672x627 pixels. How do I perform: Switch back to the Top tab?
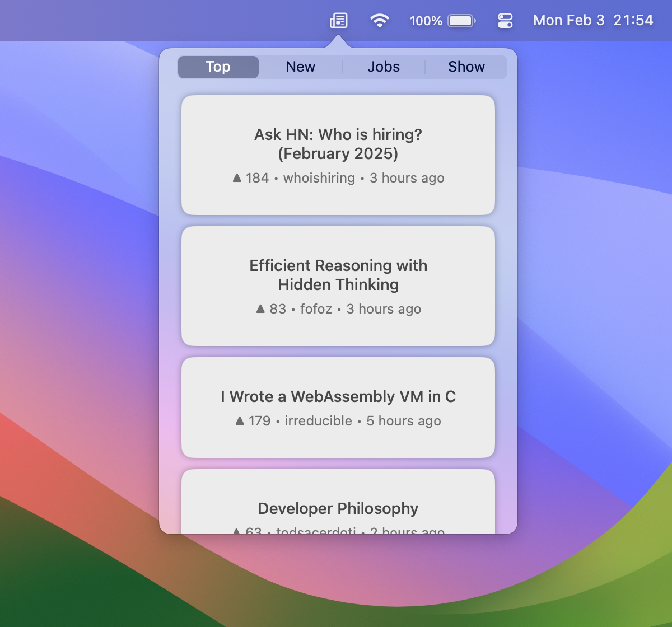pos(218,67)
